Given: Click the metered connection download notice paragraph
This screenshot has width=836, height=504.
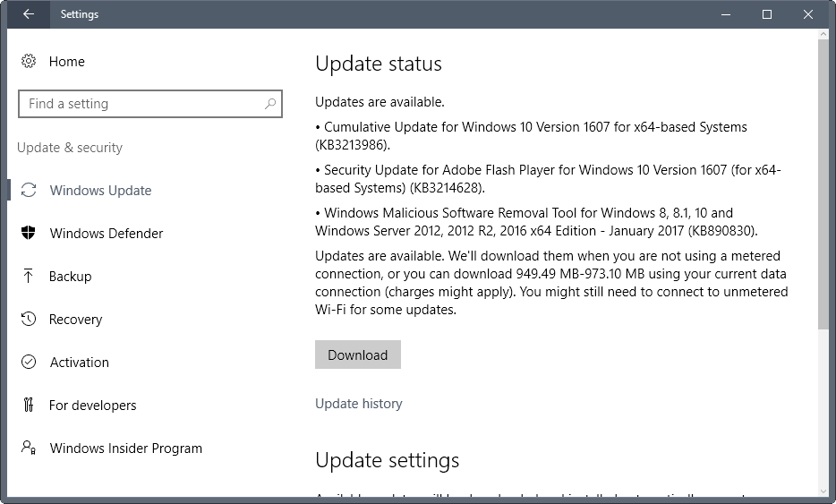Looking at the screenshot, I should point(551,283).
